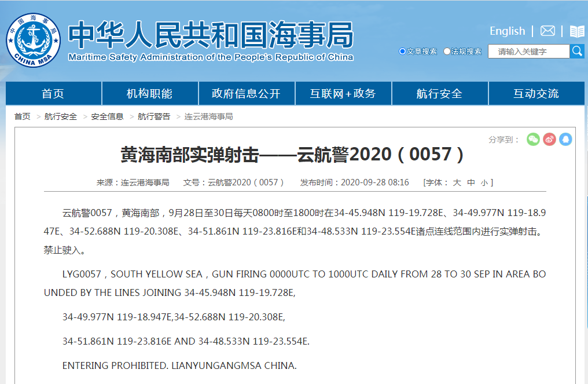Open the mail contact icon
This screenshot has height=384, width=588.
(x=547, y=31)
